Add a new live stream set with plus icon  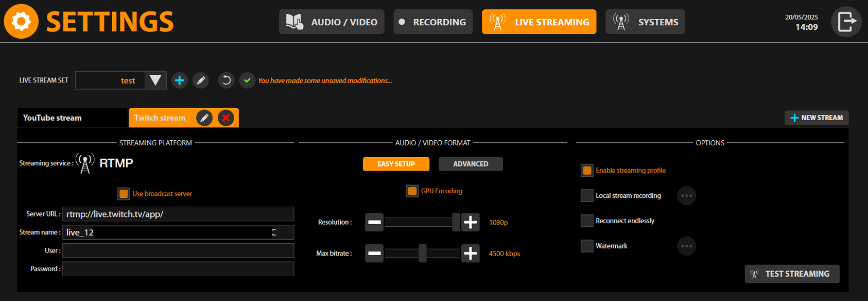[179, 80]
